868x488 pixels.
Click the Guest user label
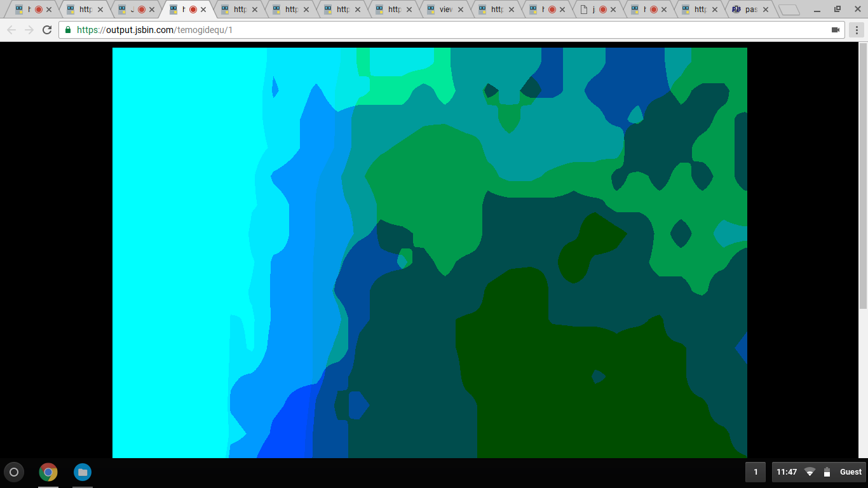tap(851, 472)
